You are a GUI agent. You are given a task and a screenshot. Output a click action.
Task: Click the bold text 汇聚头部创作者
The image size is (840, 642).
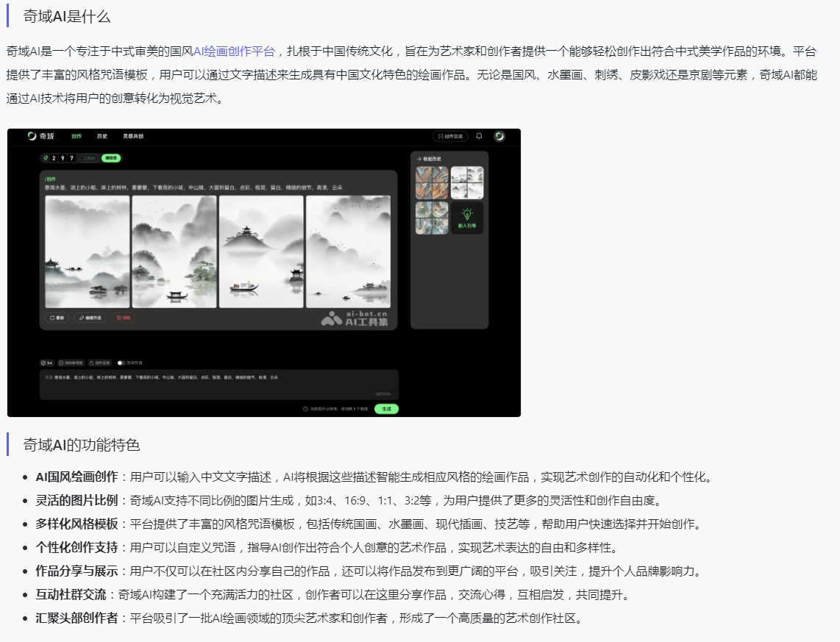click(x=76, y=618)
